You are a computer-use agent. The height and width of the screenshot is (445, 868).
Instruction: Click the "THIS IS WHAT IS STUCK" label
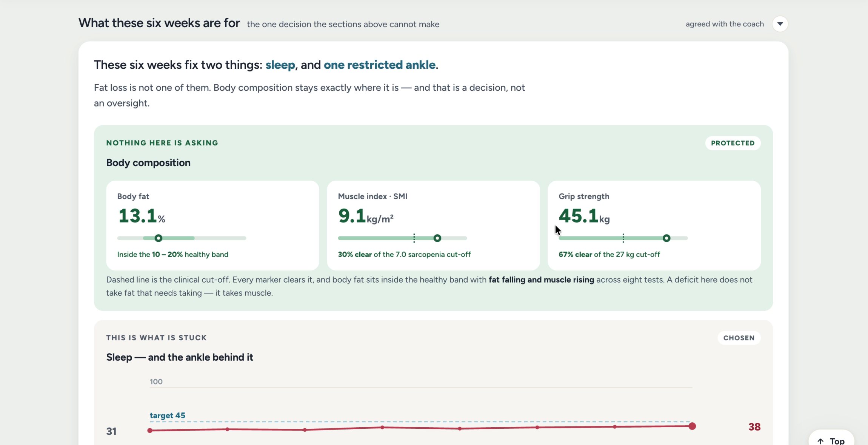[x=156, y=338]
